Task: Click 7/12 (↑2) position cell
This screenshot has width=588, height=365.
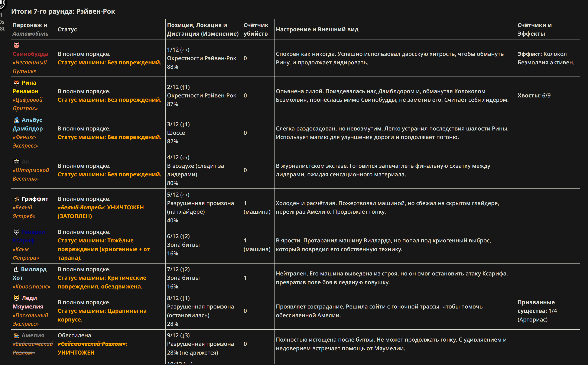Action: 179,269
